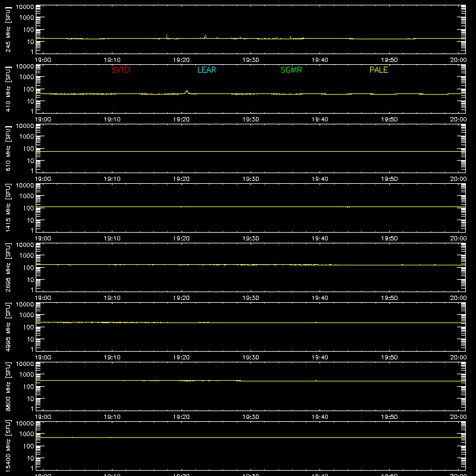The height and width of the screenshot is (476, 476).
Task: Click the 19:10 label under the 410 MHz plot
Action: click(112, 120)
